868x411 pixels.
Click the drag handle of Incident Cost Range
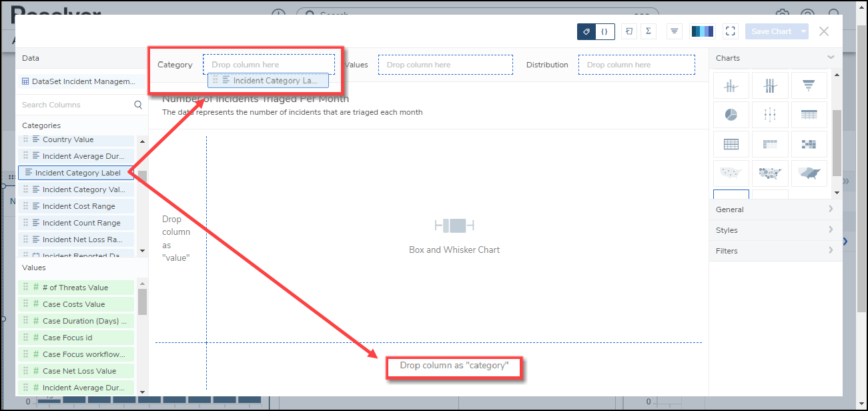point(26,206)
